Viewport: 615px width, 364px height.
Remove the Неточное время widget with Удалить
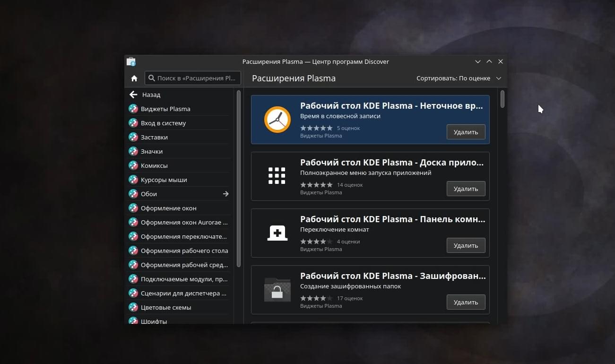[x=466, y=132]
